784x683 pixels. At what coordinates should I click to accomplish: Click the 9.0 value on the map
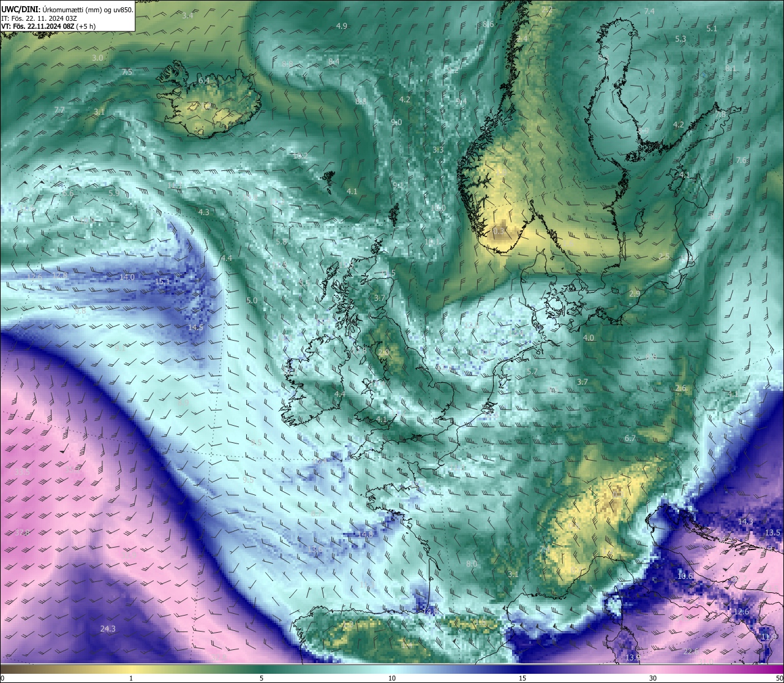[396, 123]
